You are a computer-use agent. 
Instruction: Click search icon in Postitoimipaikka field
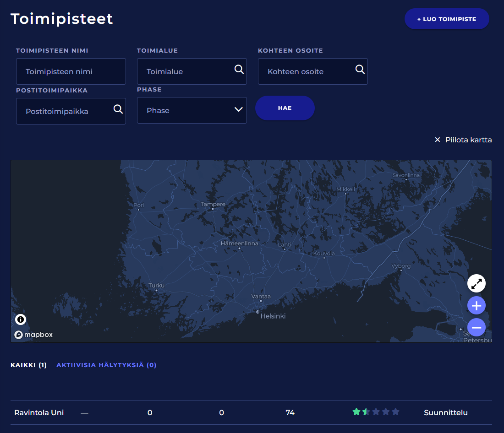coord(118,109)
